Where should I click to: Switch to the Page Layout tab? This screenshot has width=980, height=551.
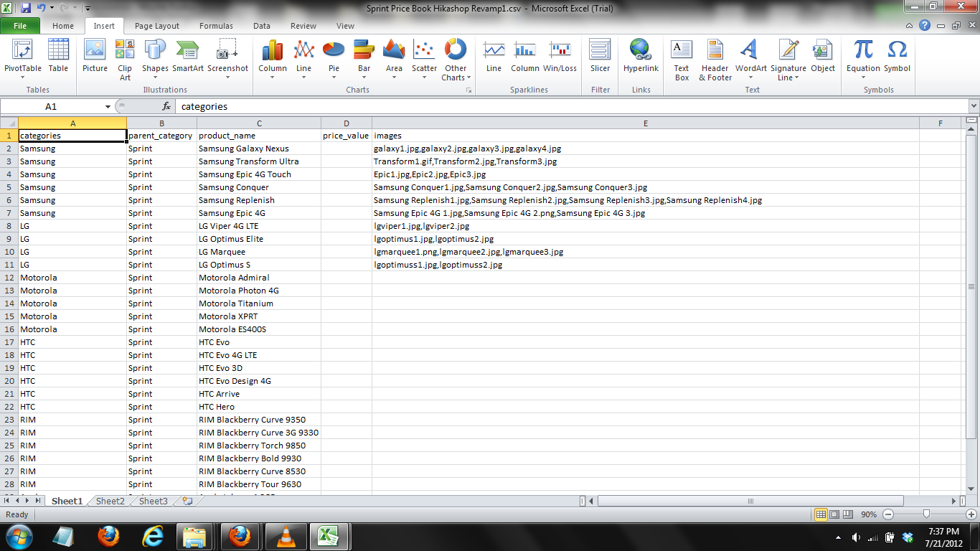157,26
